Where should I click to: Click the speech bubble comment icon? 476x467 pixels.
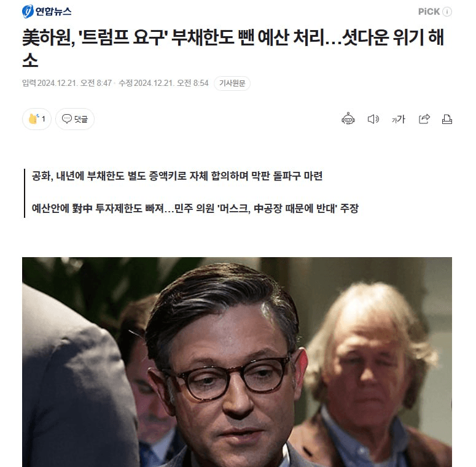66,118
